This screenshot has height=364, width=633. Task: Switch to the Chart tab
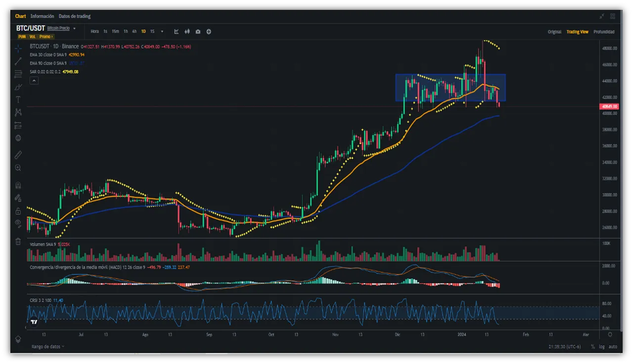pos(20,16)
